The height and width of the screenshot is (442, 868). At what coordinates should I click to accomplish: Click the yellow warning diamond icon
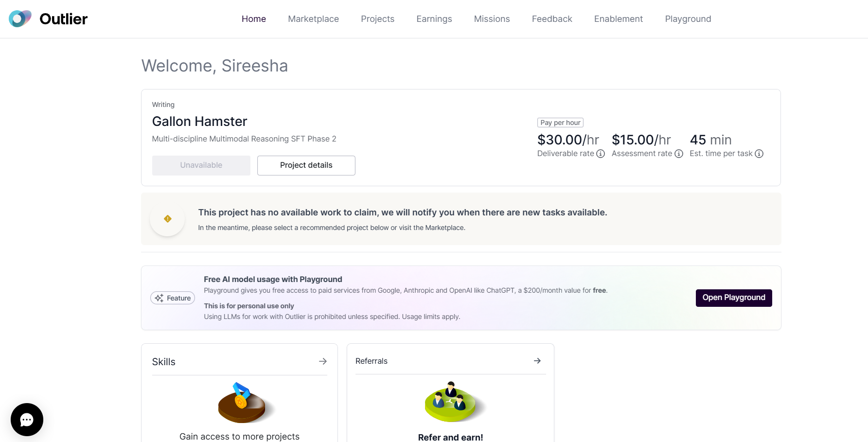coord(168,219)
